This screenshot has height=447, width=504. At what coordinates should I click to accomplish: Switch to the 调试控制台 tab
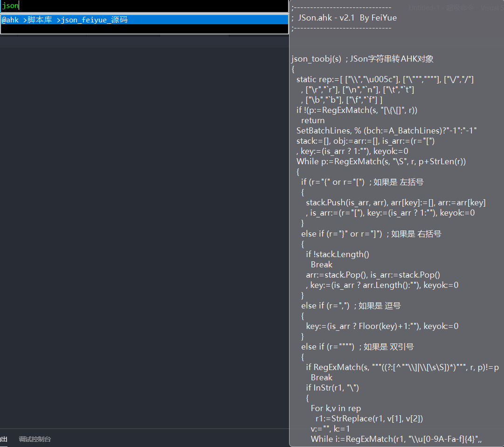click(x=35, y=439)
